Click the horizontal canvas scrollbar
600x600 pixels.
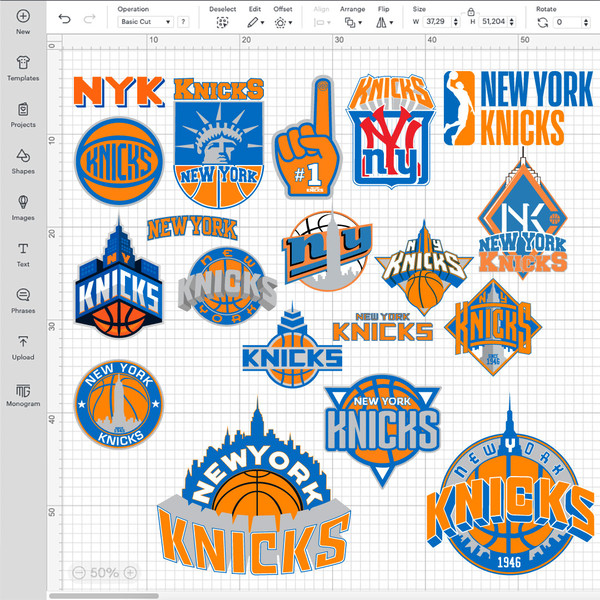tap(104, 596)
